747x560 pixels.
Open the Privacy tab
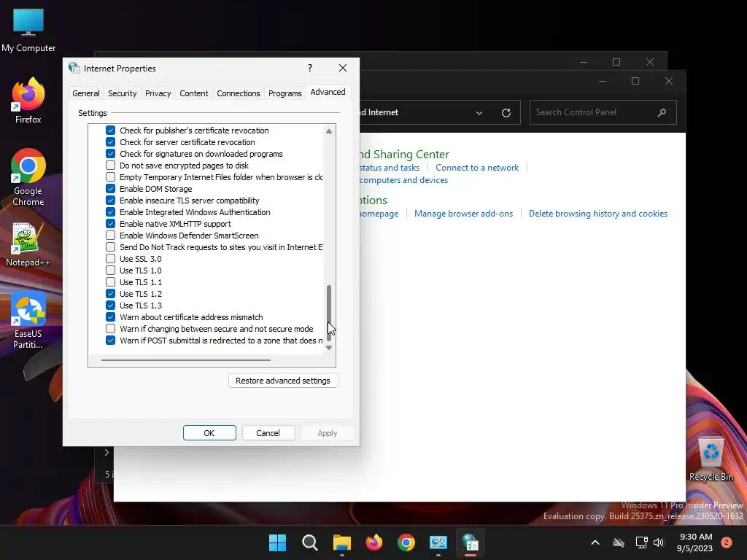158,93
